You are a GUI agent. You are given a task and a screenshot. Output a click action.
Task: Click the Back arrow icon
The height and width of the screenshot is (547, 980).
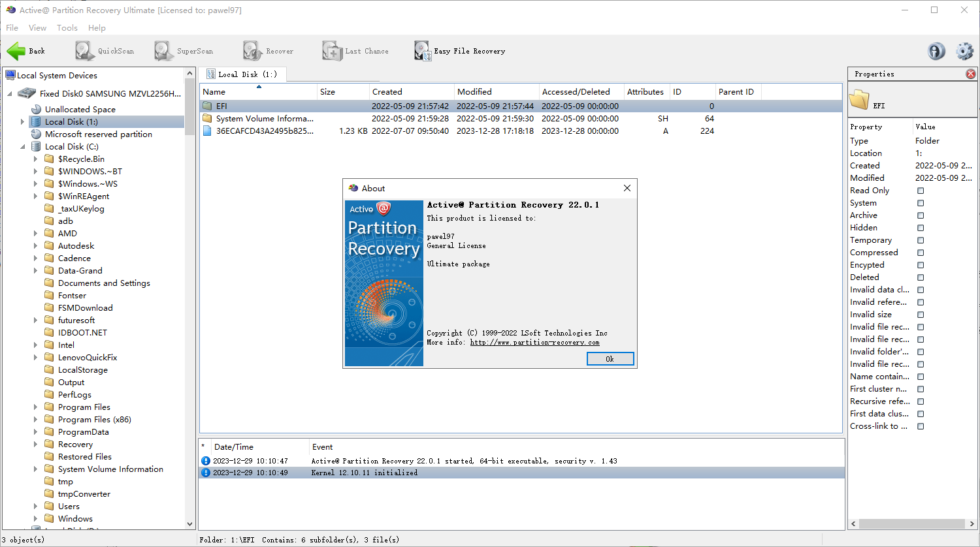point(16,51)
